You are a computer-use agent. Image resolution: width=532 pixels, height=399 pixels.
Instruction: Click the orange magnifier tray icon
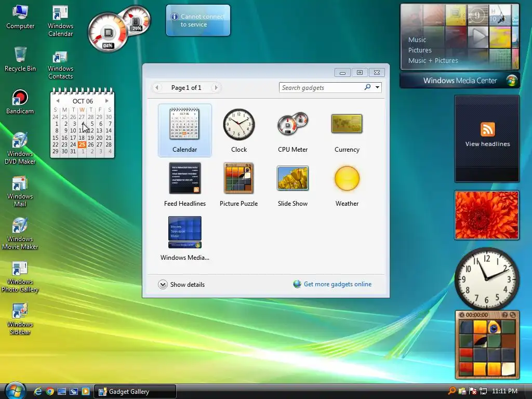[x=452, y=391]
